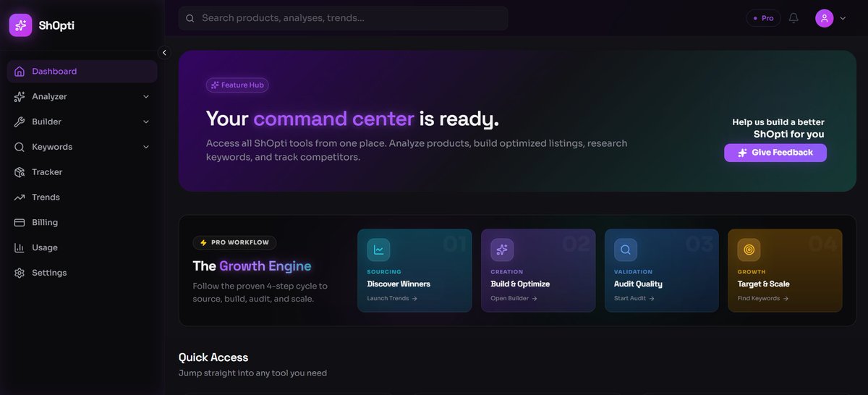This screenshot has height=395, width=868.
Task: Open the Billing menu item
Action: [82, 223]
